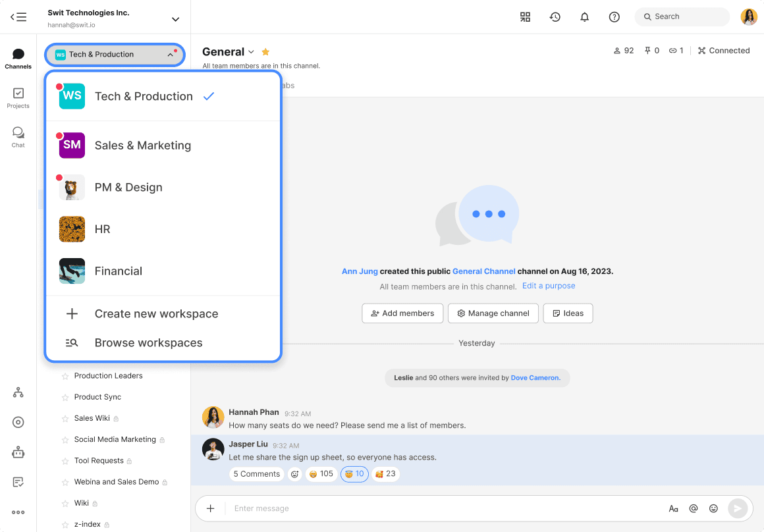Screen dimensions: 764x532
Task: Open the target goals icon in left rail
Action: point(18,423)
